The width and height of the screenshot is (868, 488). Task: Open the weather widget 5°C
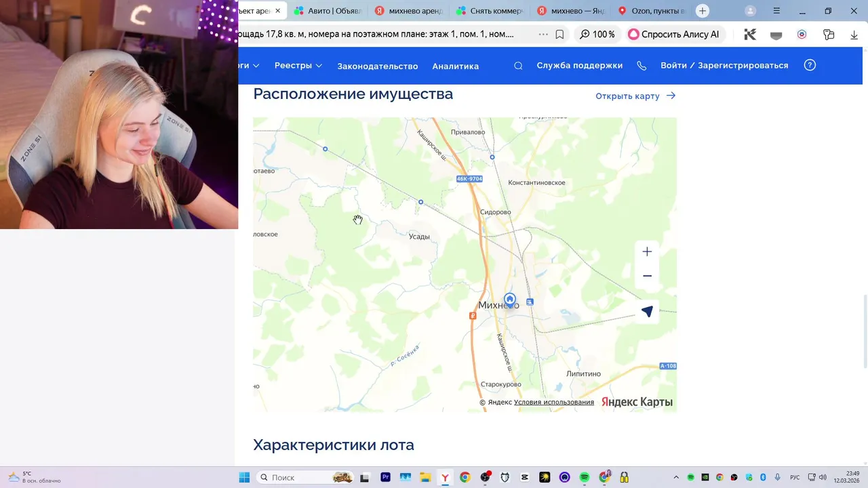pos(34,477)
